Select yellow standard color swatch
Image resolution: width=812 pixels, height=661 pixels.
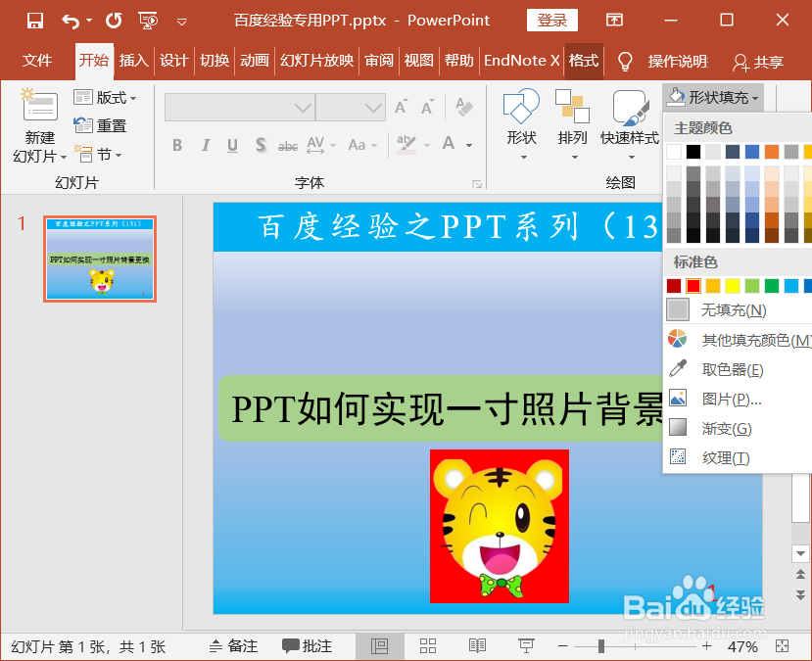[733, 286]
